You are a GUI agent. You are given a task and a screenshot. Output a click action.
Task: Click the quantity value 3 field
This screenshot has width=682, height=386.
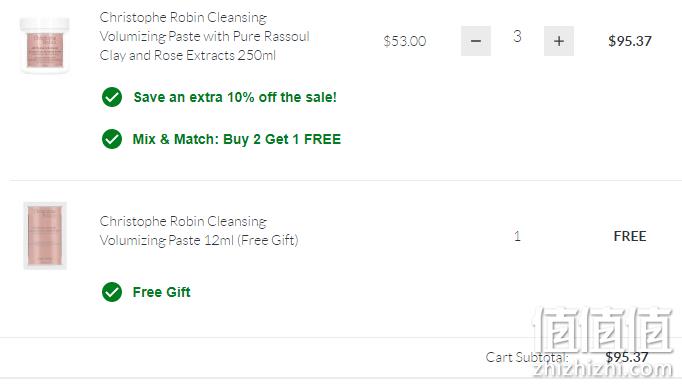pyautogui.click(x=517, y=37)
